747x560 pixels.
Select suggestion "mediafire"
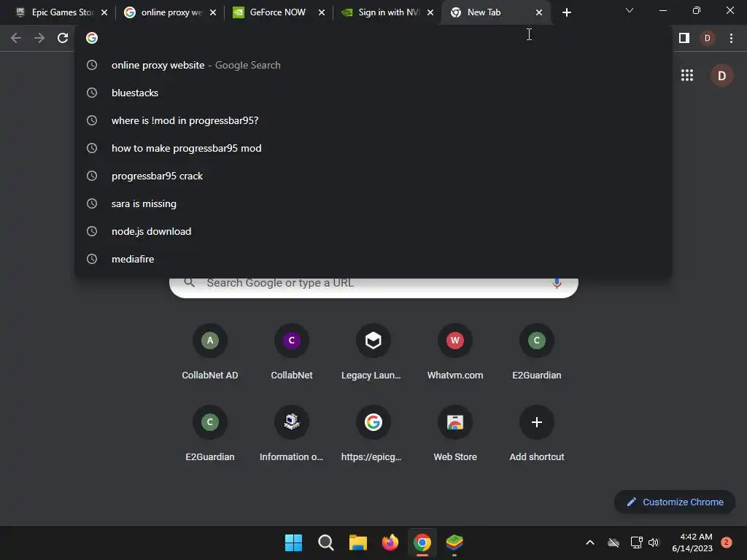tap(373, 259)
